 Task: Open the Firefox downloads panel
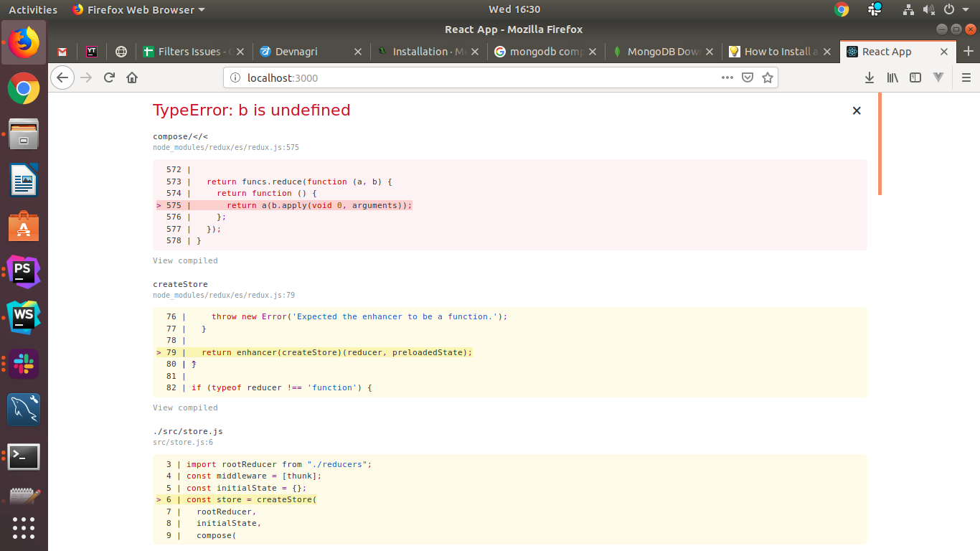click(x=870, y=77)
